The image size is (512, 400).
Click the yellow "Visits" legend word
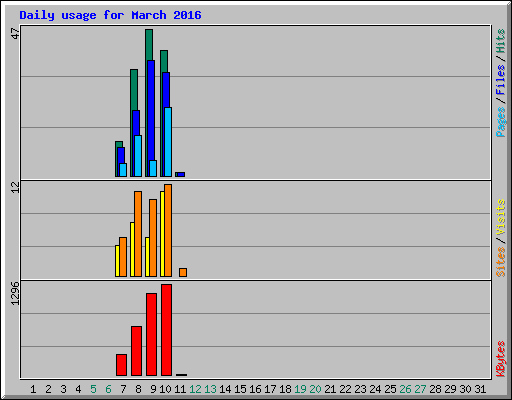tap(501, 217)
